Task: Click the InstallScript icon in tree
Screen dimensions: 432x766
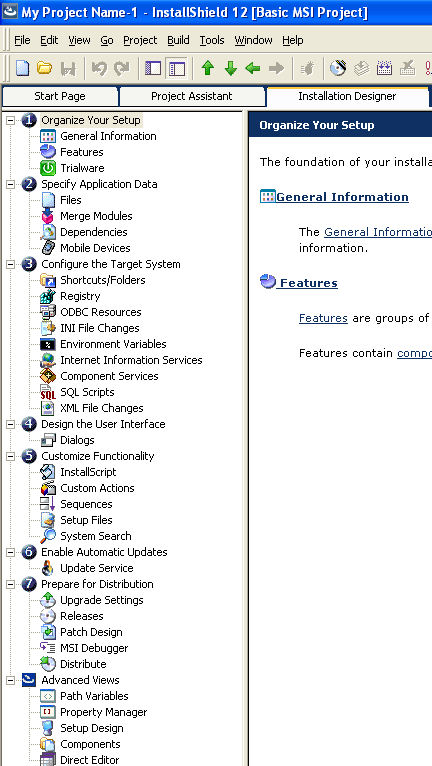Action: click(48, 472)
